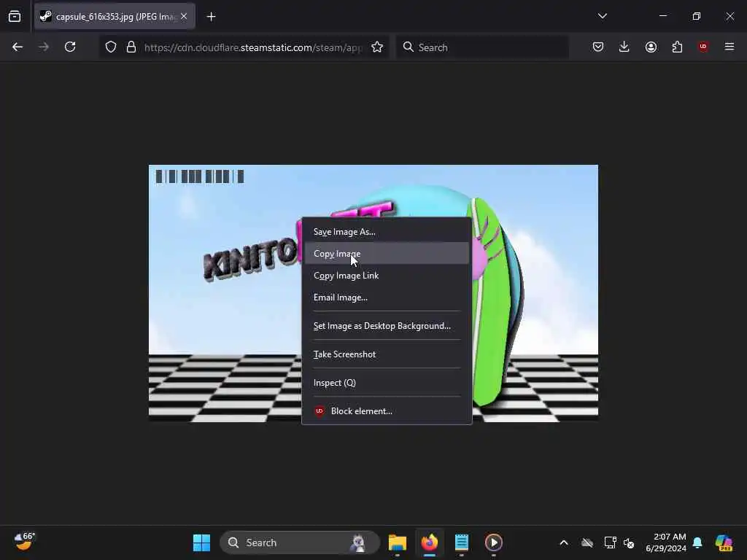Open muted volume tray icon
Viewport: 747px width, 560px height.
tap(629, 542)
